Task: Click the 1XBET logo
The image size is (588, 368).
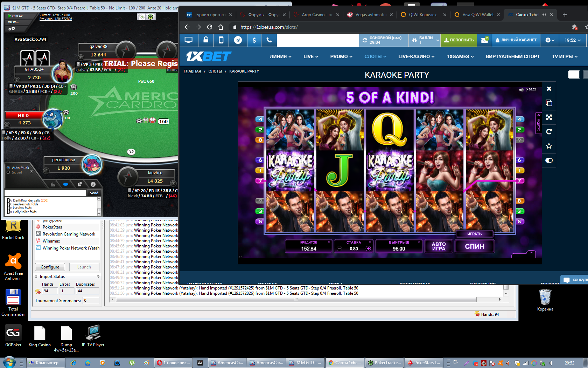Action: [x=209, y=56]
